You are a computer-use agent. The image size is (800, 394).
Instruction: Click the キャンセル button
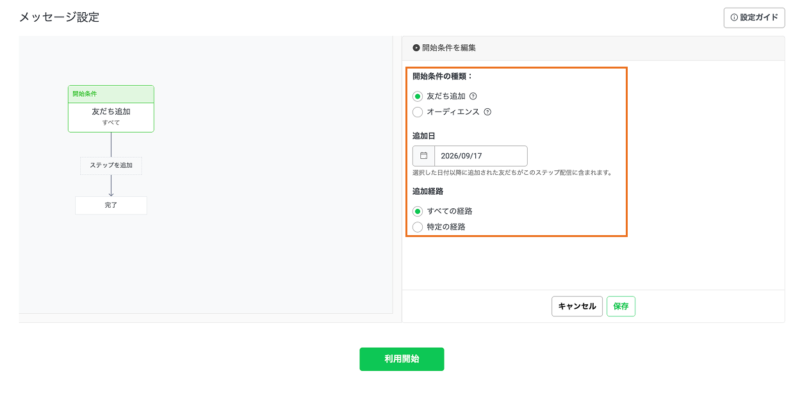tap(577, 306)
